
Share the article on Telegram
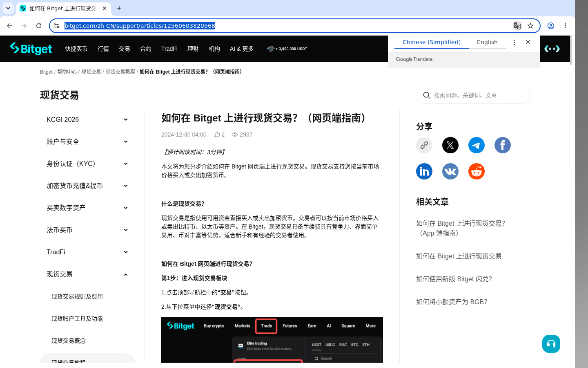click(477, 145)
